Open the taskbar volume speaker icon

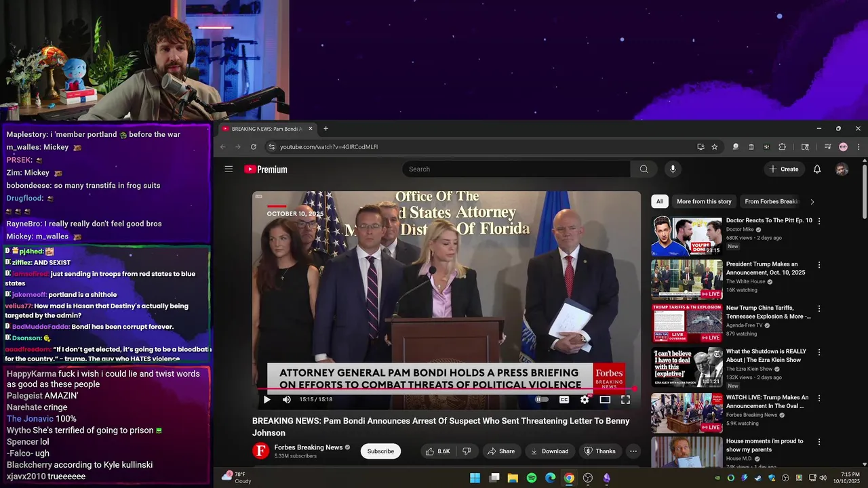click(x=823, y=478)
